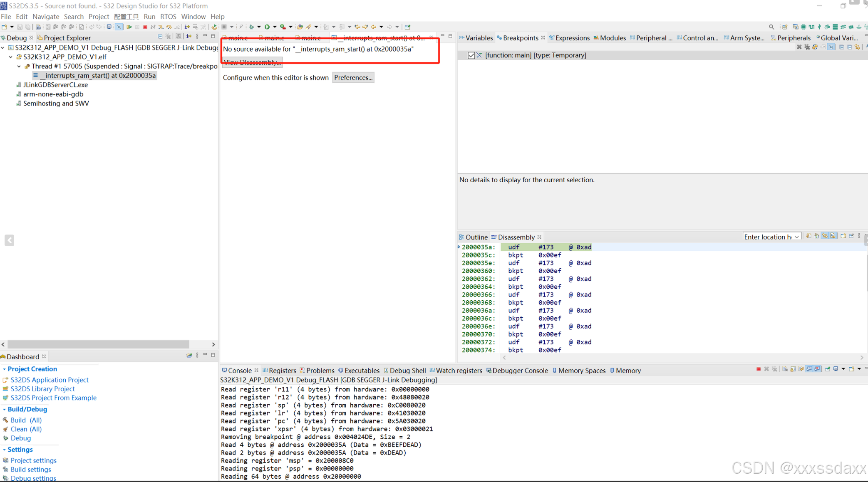The height and width of the screenshot is (482, 868).
Task: Collapse the Thread #1 57005 tree node
Action: click(19, 66)
